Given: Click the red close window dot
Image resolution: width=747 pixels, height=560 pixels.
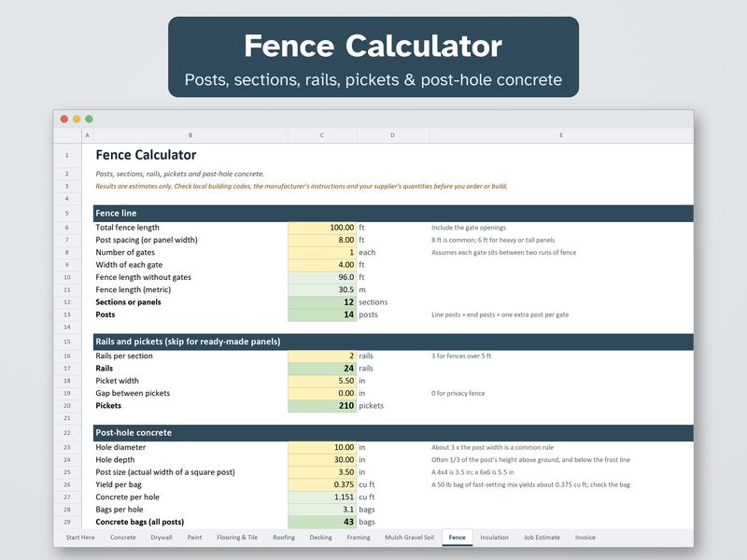Looking at the screenshot, I should [x=64, y=119].
